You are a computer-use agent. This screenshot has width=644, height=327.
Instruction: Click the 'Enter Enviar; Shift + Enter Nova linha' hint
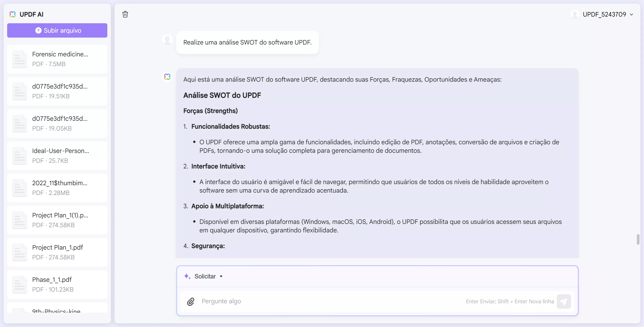click(510, 302)
